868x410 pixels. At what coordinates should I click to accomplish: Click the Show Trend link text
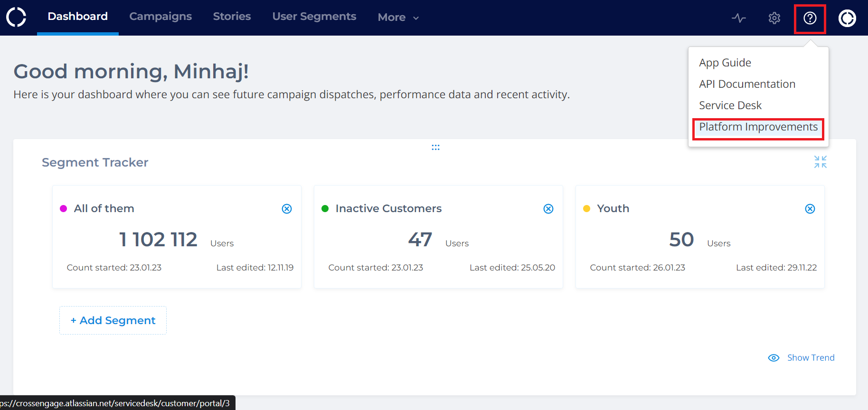pos(811,358)
